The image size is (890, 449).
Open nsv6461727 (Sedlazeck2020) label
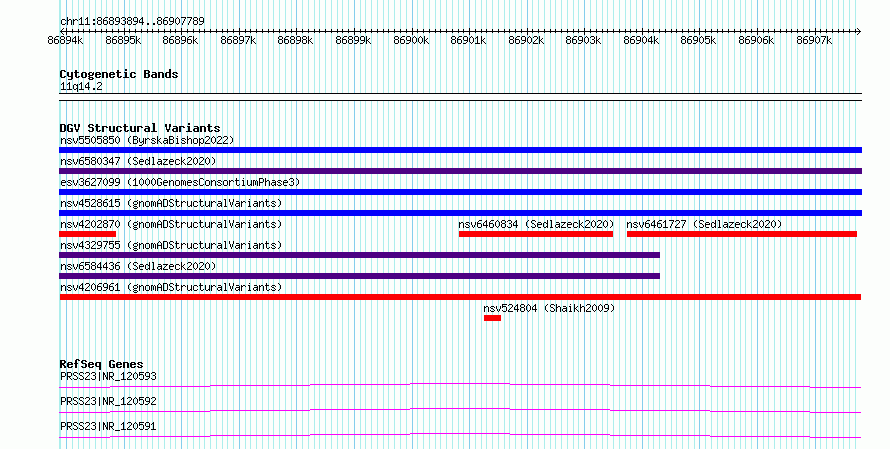tap(704, 224)
